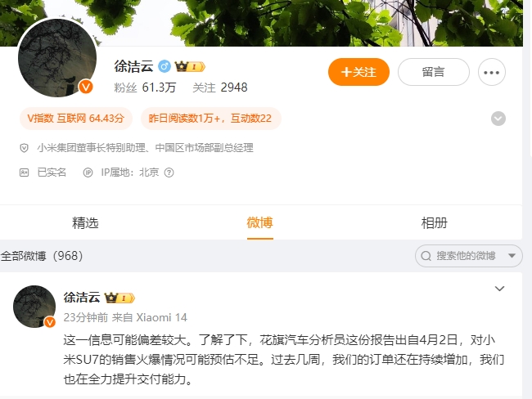Open the post options chevron menu

click(x=499, y=289)
